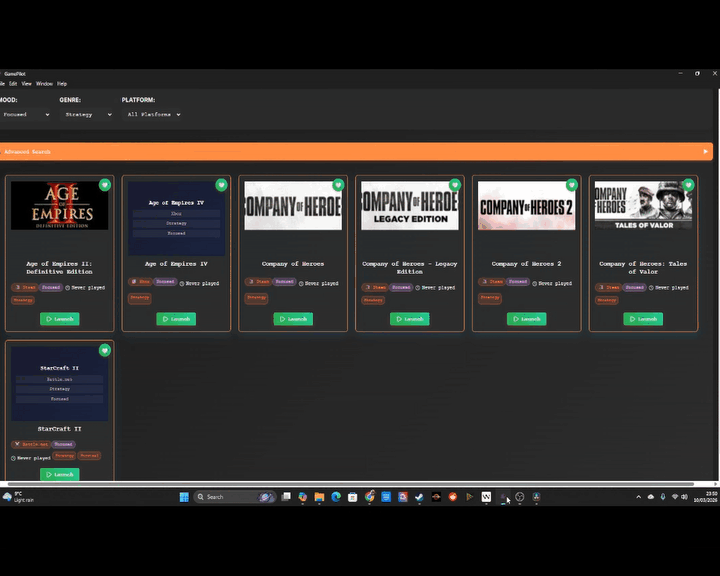
Task: Expand the Advanced Search bar arrow
Action: click(x=706, y=152)
